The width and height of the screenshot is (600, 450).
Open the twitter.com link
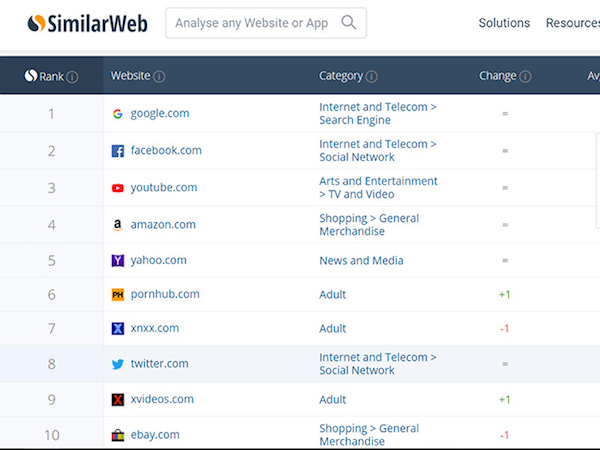point(160,364)
